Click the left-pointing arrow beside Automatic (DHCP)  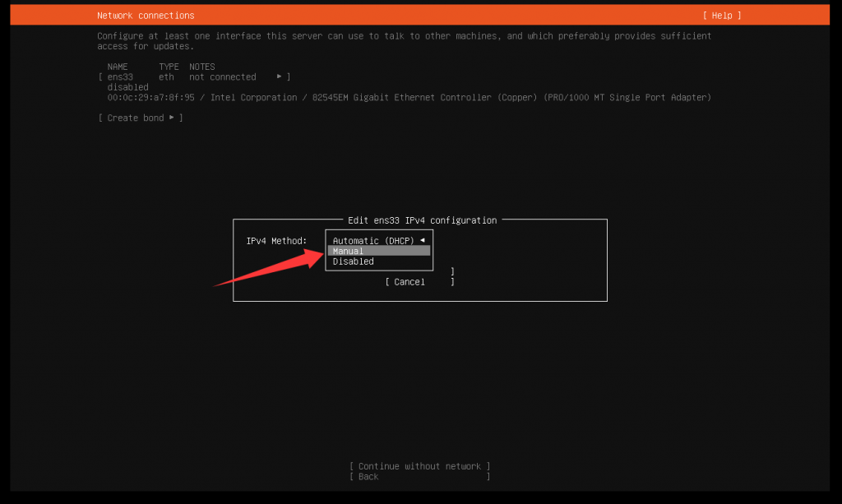[423, 241]
